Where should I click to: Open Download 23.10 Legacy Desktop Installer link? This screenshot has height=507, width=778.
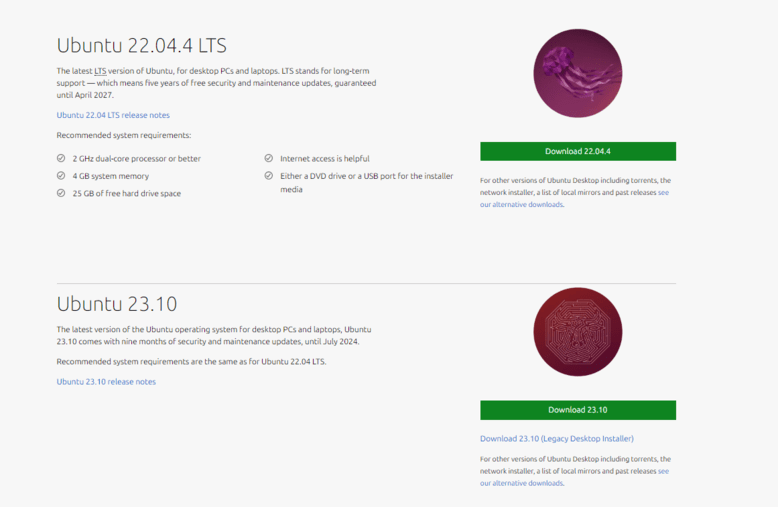556,438
